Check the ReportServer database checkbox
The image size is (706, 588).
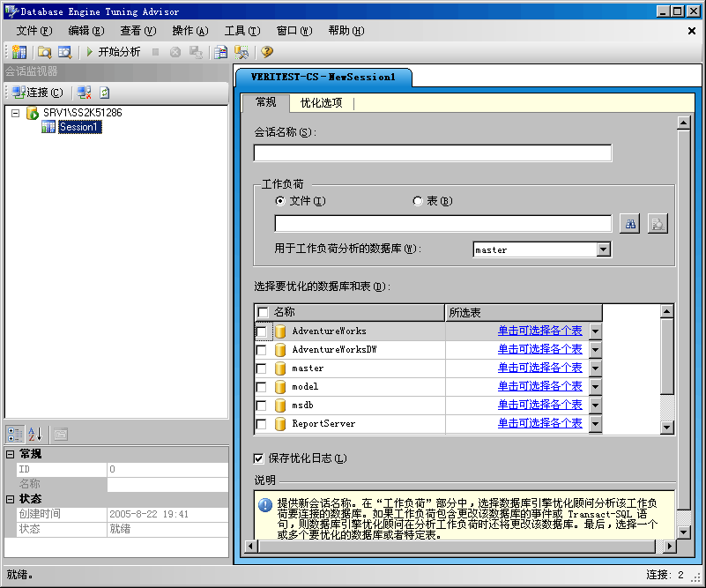(261, 424)
